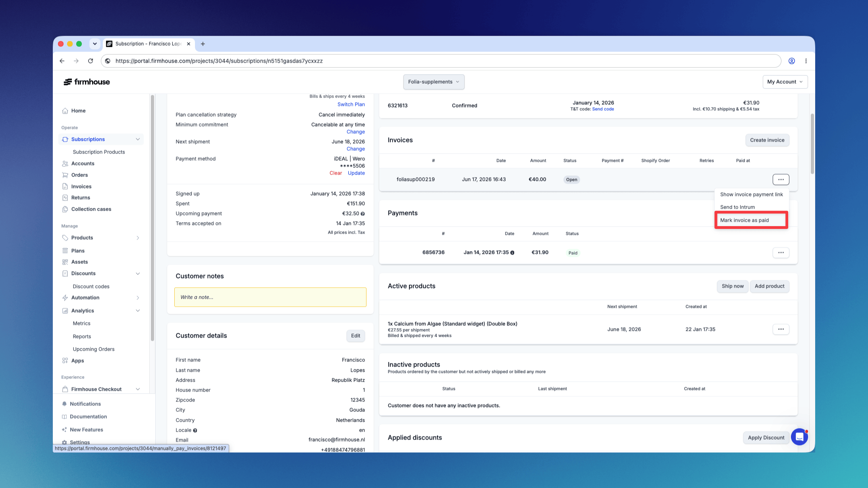
Task: Open the browser profile icon
Action: (791, 61)
